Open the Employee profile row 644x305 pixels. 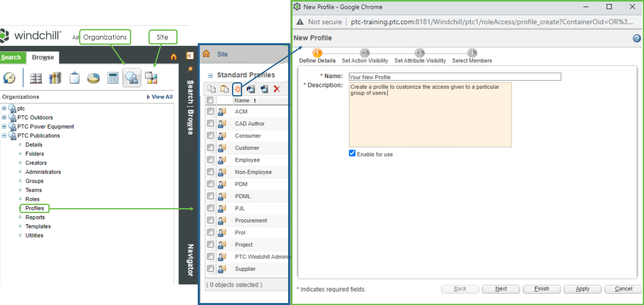[247, 160]
